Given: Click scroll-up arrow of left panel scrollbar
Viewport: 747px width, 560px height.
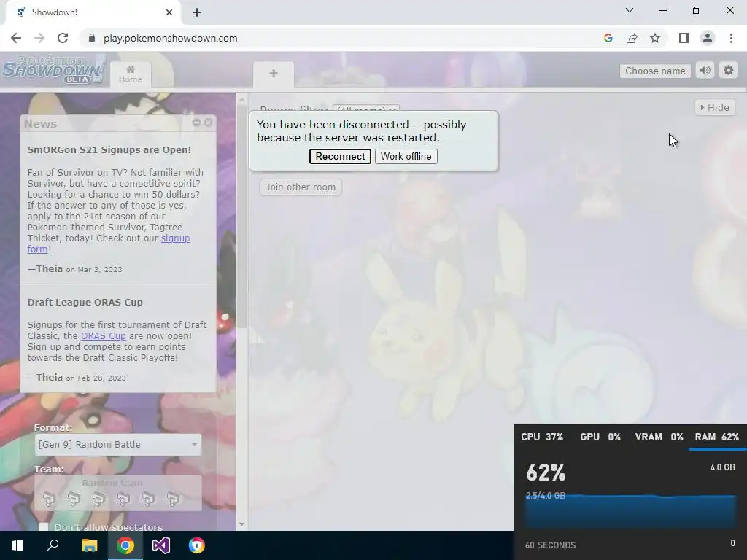Looking at the screenshot, I should click(241, 99).
